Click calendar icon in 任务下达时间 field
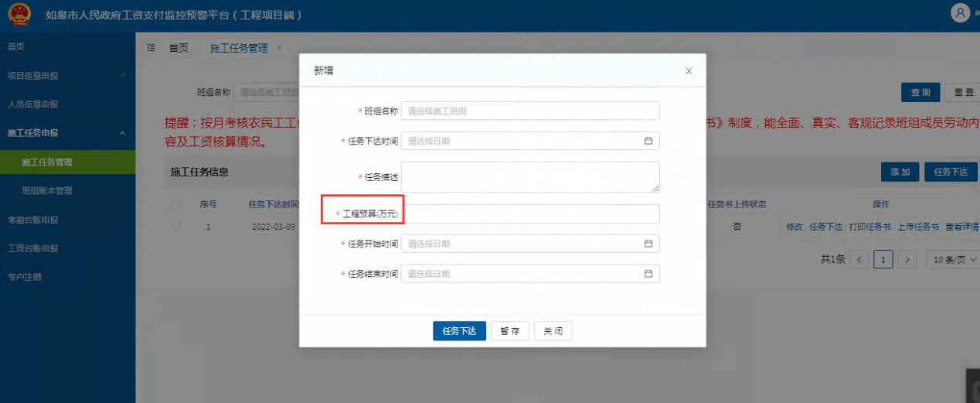Viewport: 980px width, 403px height. [x=648, y=141]
